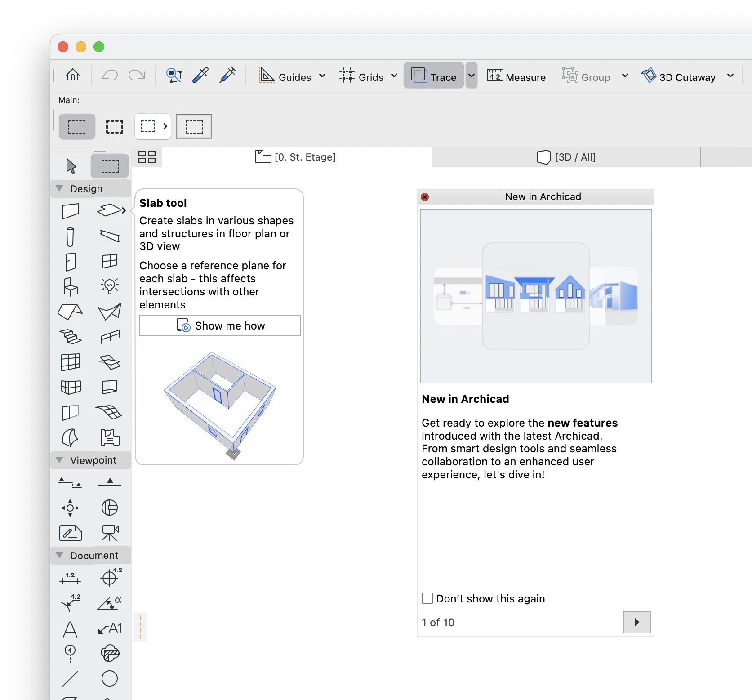The image size is (752, 700).
Task: Check Don't show this again
Action: (x=427, y=598)
